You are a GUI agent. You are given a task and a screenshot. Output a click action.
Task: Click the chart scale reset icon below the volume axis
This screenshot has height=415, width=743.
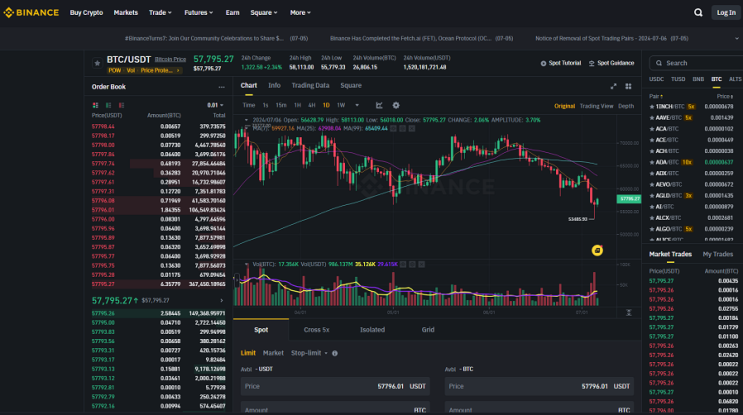pyautogui.click(x=629, y=313)
